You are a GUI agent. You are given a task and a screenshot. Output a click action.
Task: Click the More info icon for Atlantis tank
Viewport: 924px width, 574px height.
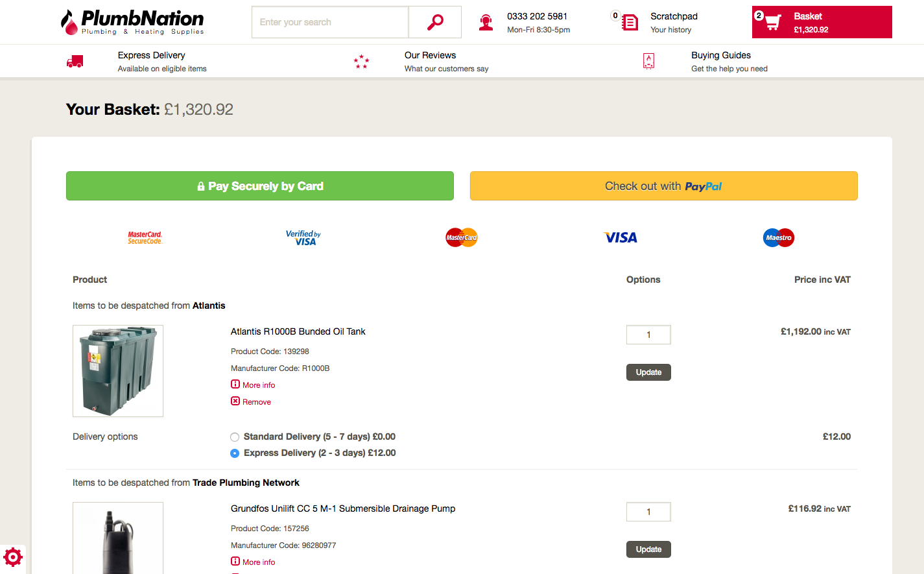(235, 384)
